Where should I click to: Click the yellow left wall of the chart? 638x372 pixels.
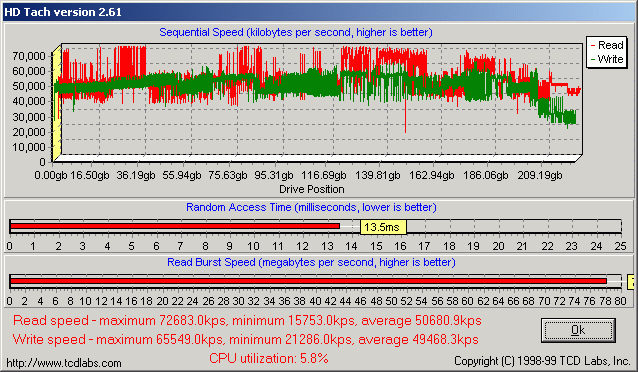[x=57, y=102]
